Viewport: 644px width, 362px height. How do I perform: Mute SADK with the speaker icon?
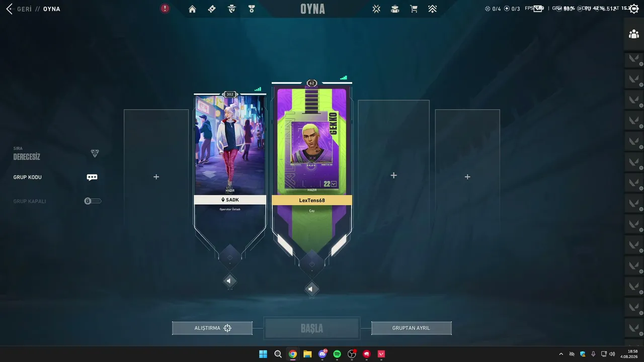point(229,281)
